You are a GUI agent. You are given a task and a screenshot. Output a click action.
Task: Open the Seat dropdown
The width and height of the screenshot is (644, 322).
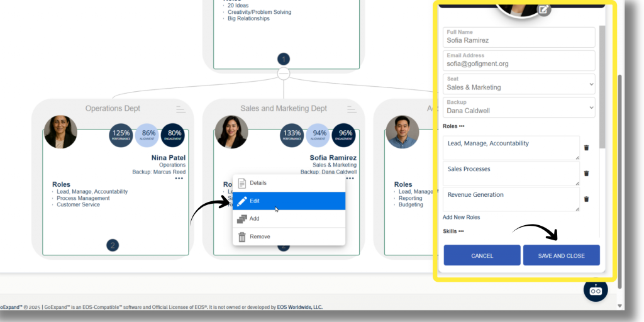(x=519, y=84)
